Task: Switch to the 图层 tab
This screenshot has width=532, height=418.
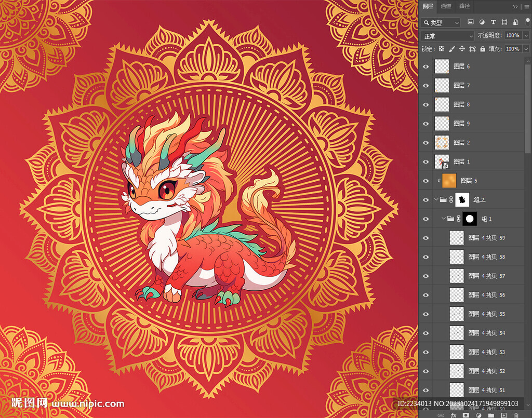Action: pos(428,6)
